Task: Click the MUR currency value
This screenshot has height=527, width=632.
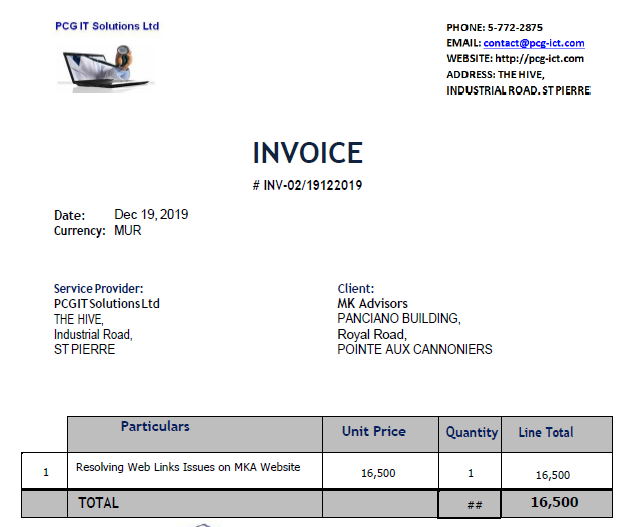Action: click(128, 230)
